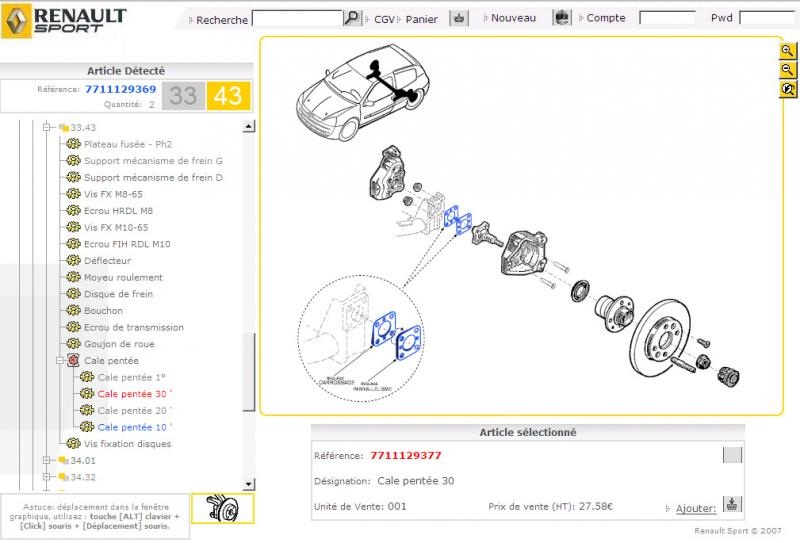The width and height of the screenshot is (800, 543).
Task: Click the Nouveau icon in top bar
Action: click(562, 18)
